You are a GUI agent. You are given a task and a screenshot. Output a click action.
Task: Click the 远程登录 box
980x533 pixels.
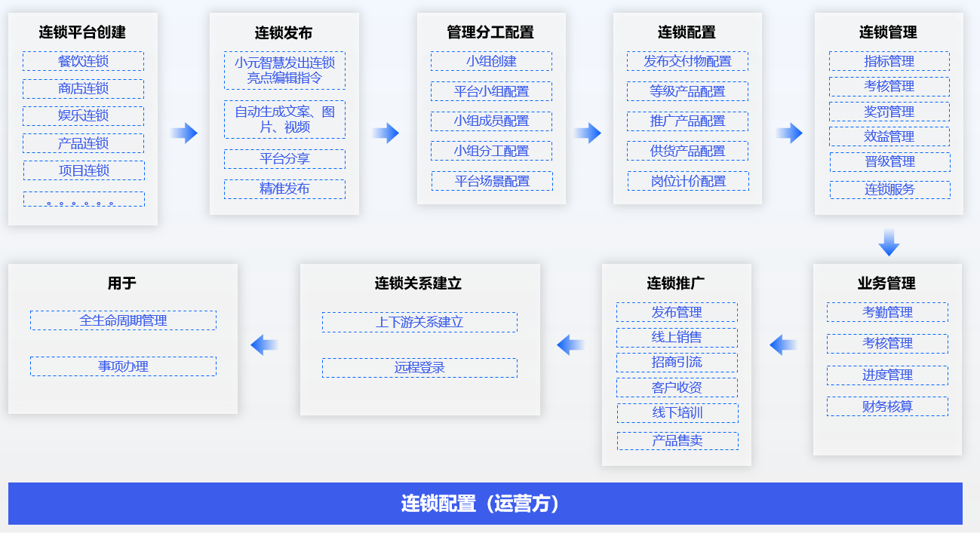tap(419, 368)
